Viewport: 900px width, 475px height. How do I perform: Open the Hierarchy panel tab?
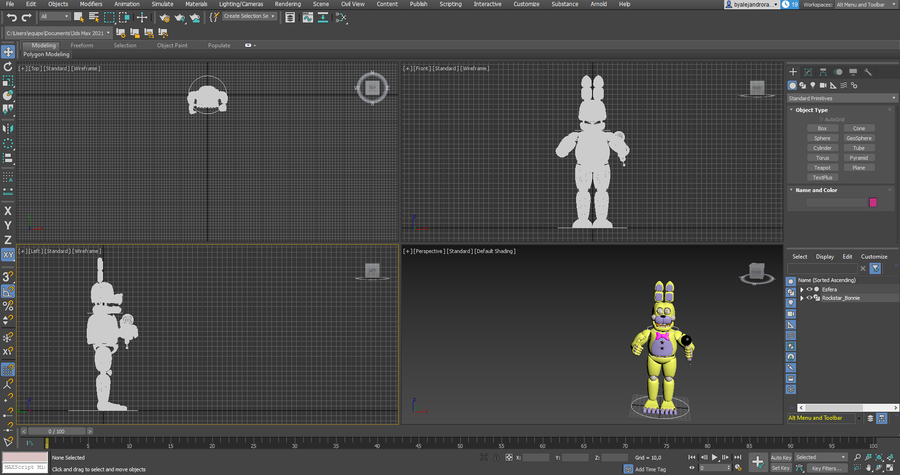pos(823,72)
